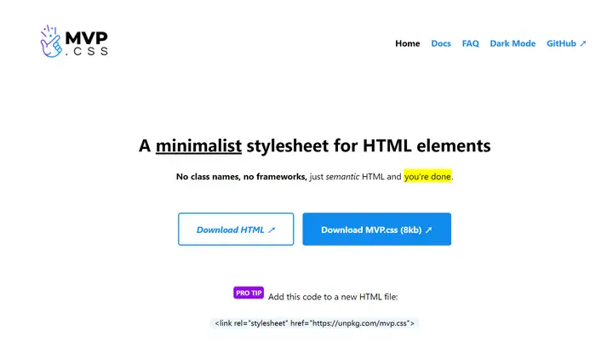Click the italic word semantic in the tagline
The height and width of the screenshot is (364, 613).
[x=342, y=177]
